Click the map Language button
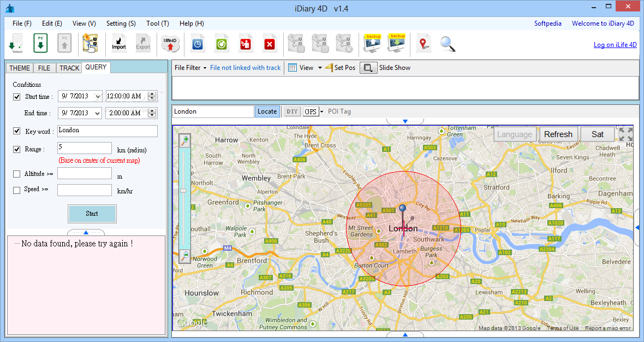Screen dimensions: 644x342 coord(514,134)
